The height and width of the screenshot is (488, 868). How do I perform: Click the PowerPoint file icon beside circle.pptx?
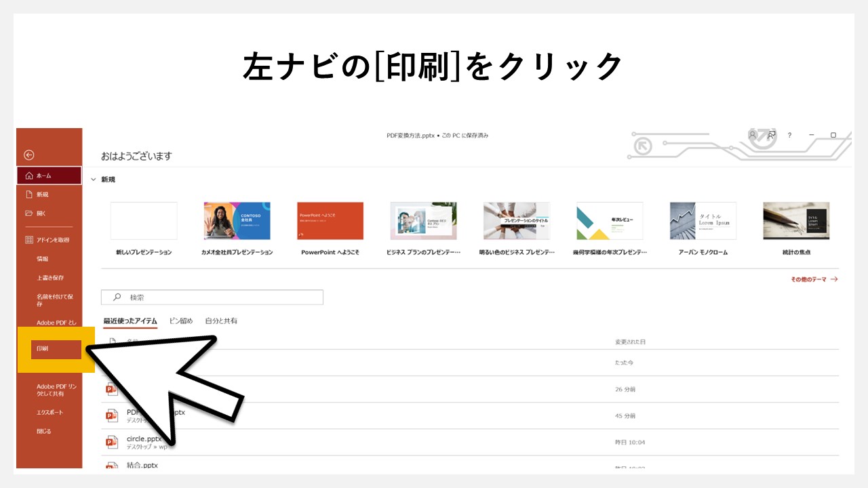pyautogui.click(x=112, y=441)
